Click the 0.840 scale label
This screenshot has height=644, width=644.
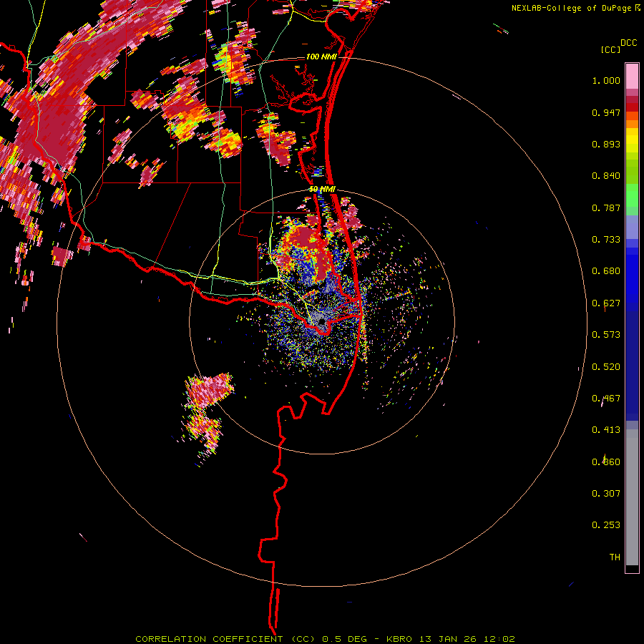(x=606, y=176)
